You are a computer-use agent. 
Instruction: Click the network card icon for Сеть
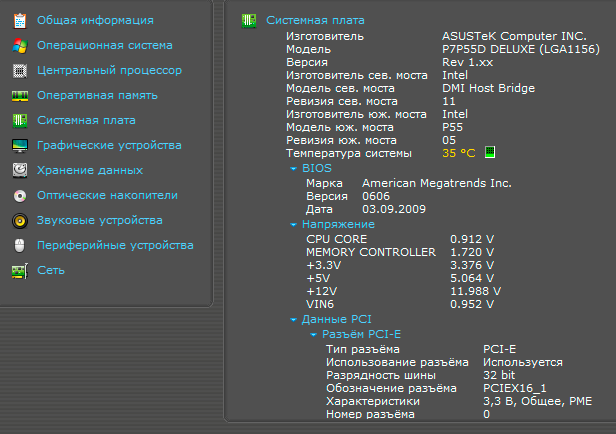[20, 271]
